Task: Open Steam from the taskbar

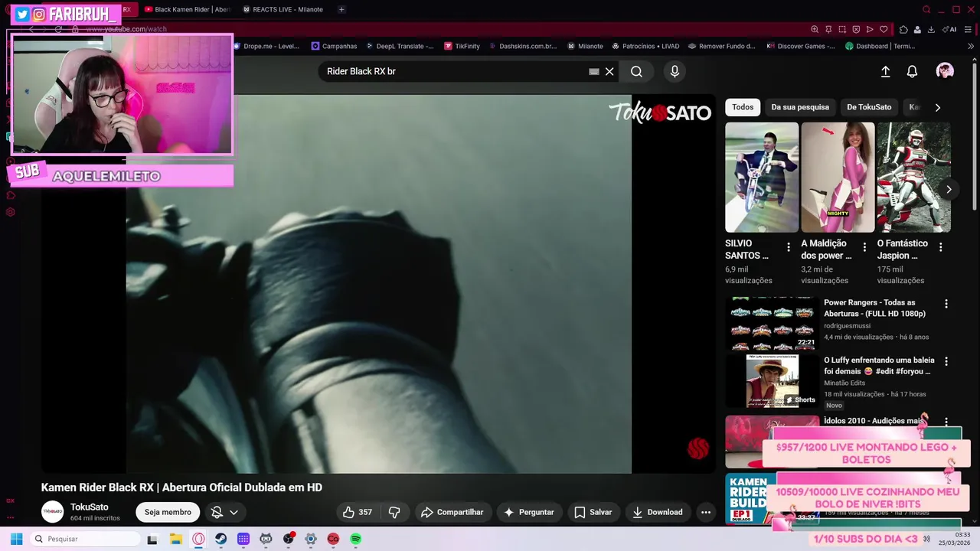Action: [220, 539]
